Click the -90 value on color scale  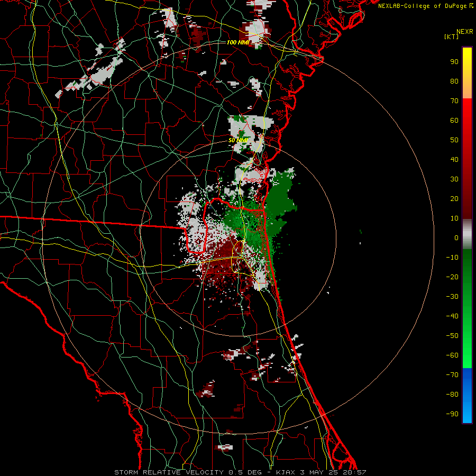452,414
